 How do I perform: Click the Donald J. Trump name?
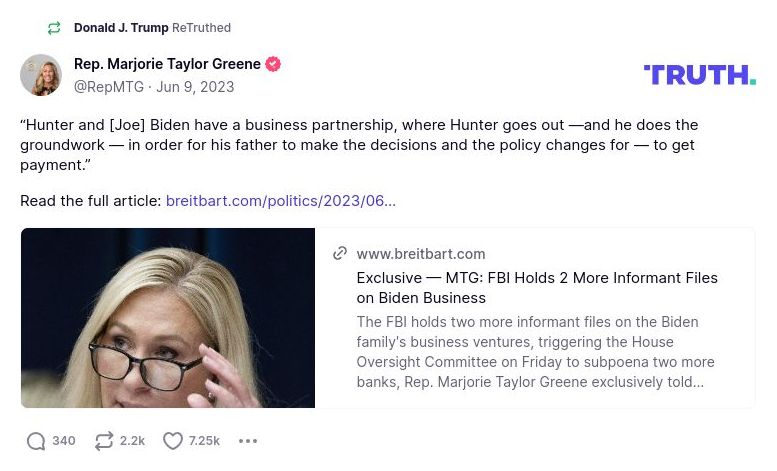click(x=120, y=28)
